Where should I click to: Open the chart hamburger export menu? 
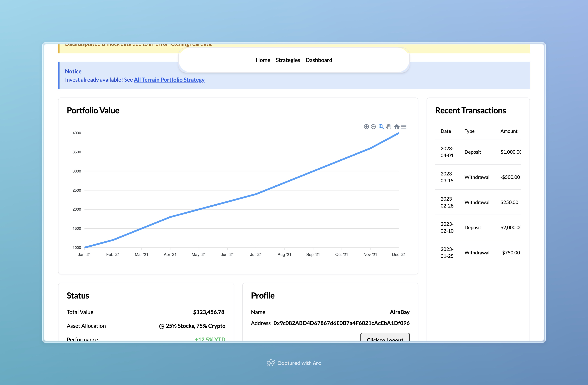[404, 127]
